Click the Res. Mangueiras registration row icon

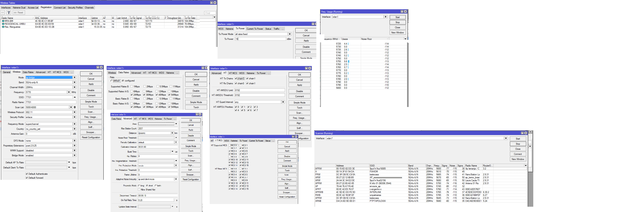coord(3,27)
